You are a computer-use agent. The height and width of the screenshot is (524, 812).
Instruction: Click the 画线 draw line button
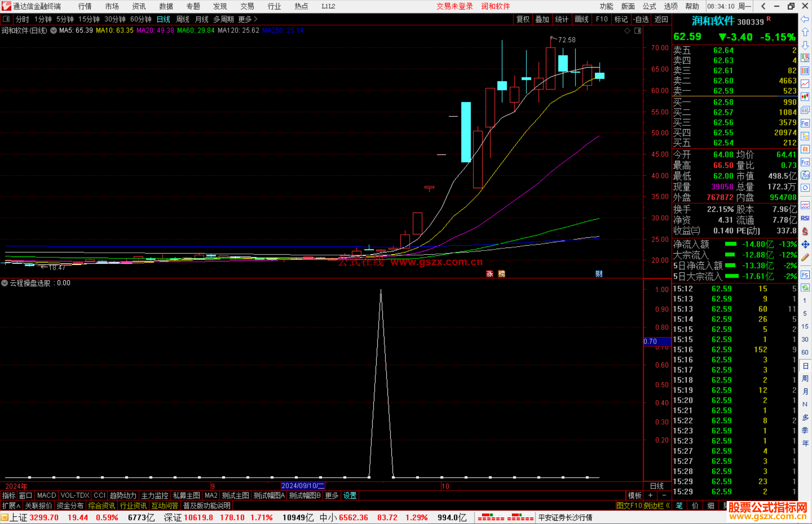click(582, 19)
